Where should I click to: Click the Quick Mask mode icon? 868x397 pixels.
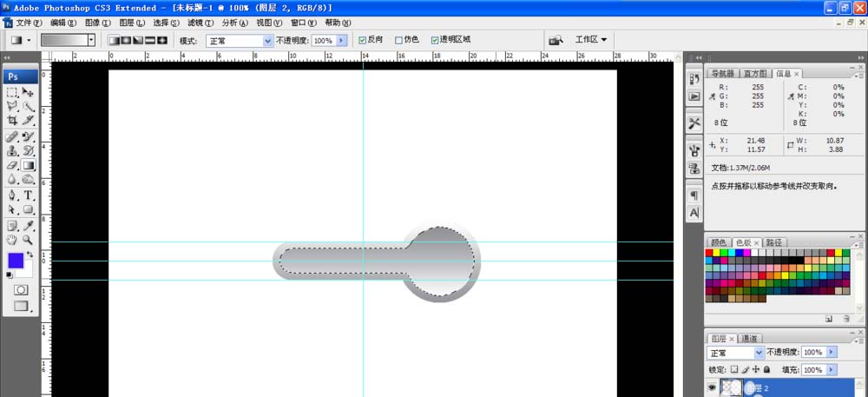point(21,289)
